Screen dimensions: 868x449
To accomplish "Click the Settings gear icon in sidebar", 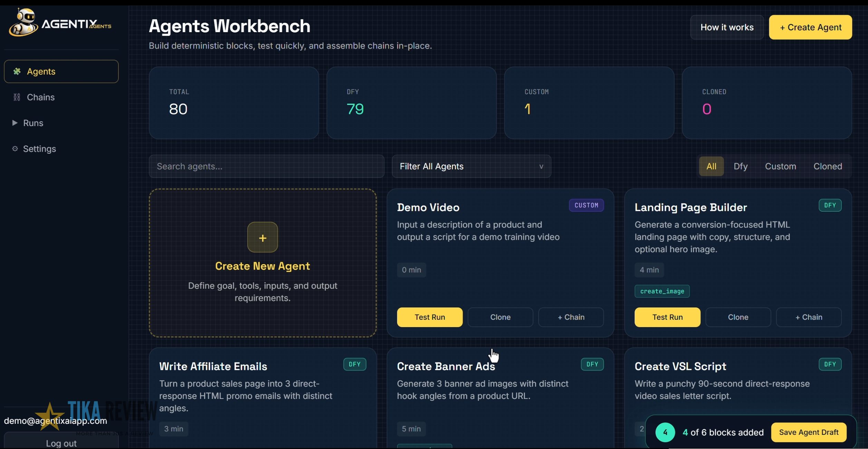I will [15, 149].
